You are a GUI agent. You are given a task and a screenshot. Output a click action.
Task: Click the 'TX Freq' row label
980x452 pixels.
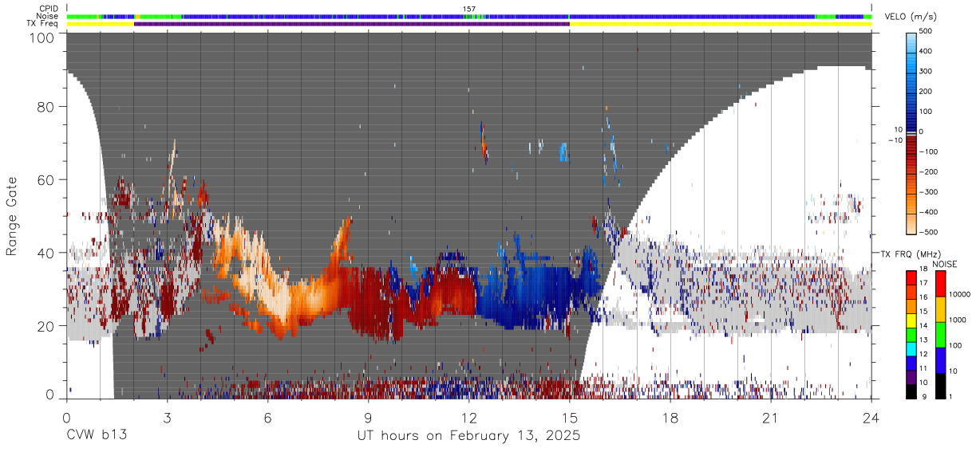point(43,24)
